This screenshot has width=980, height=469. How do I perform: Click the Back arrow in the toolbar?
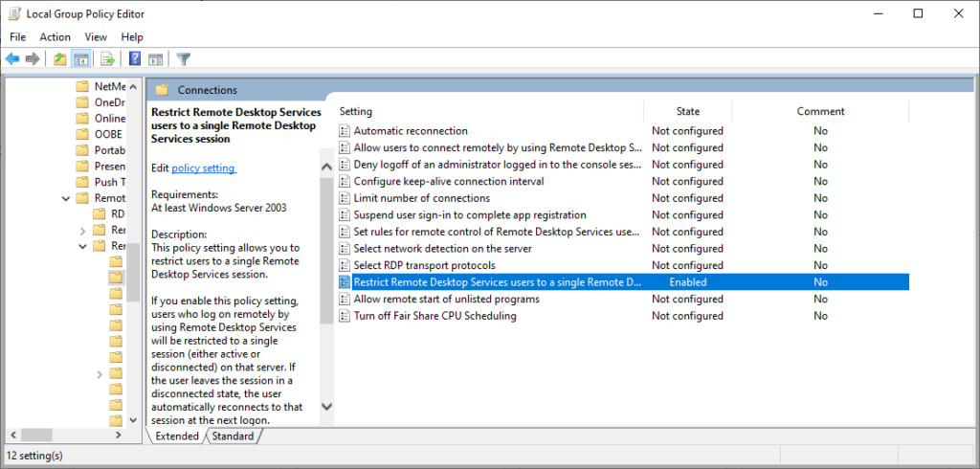[12, 59]
